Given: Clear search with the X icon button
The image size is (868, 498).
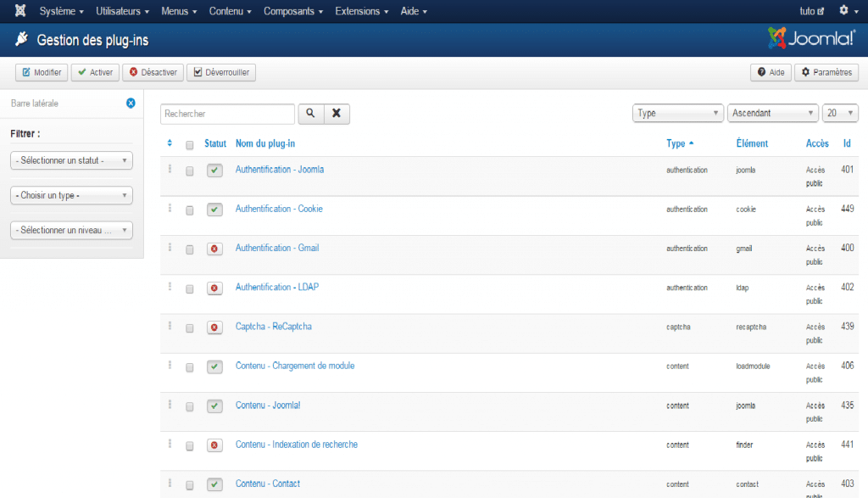Looking at the screenshot, I should click(x=337, y=114).
